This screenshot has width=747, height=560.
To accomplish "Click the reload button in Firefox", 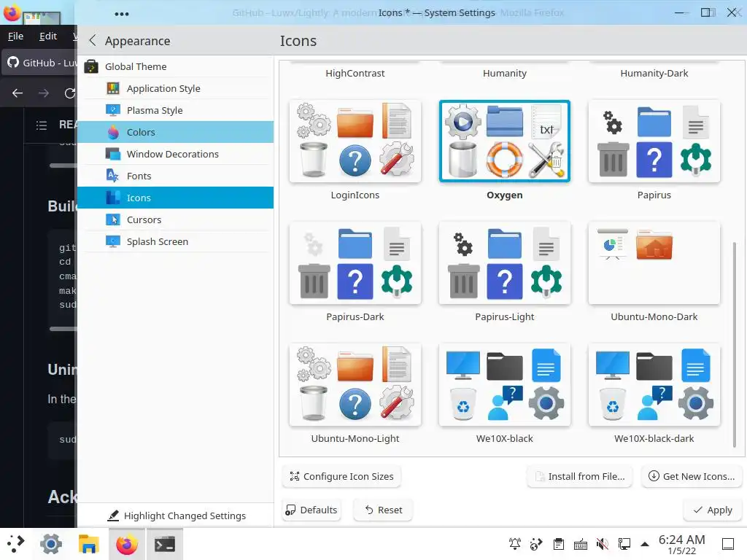I will (x=70, y=93).
